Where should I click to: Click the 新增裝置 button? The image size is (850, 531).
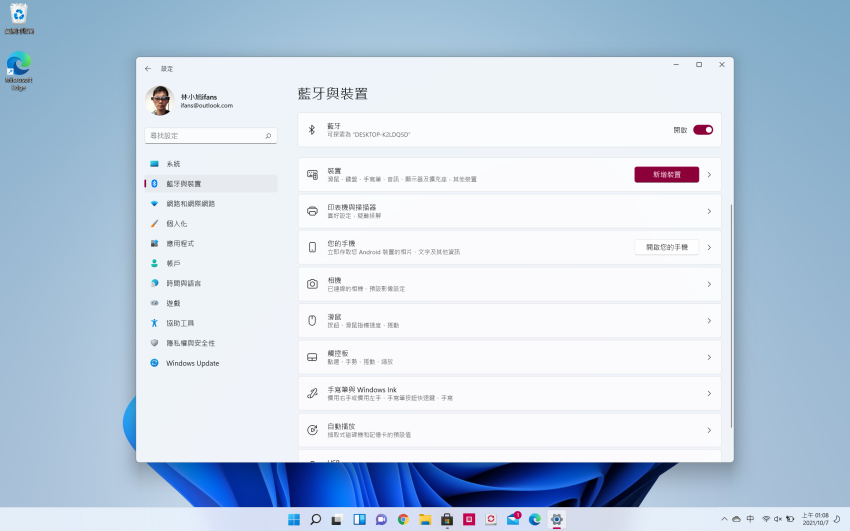[667, 174]
